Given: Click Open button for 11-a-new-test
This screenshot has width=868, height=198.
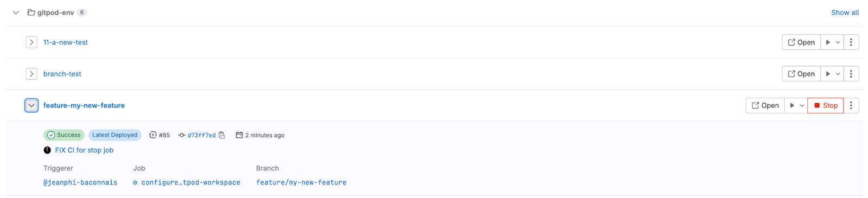Looking at the screenshot, I should click(x=801, y=42).
